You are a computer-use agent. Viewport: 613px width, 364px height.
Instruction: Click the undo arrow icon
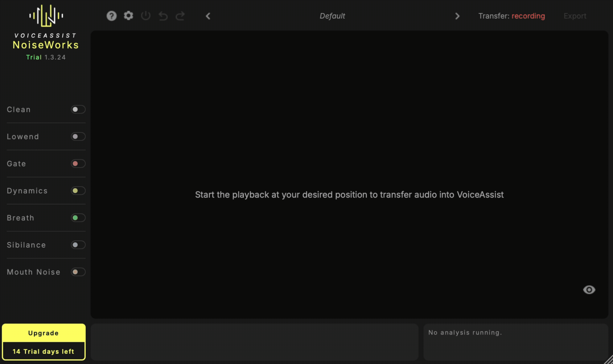163,16
